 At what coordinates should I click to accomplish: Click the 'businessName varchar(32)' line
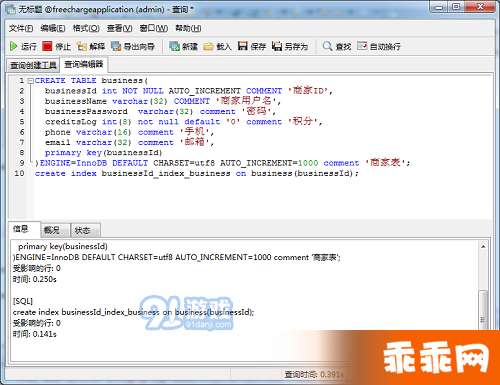[163, 101]
